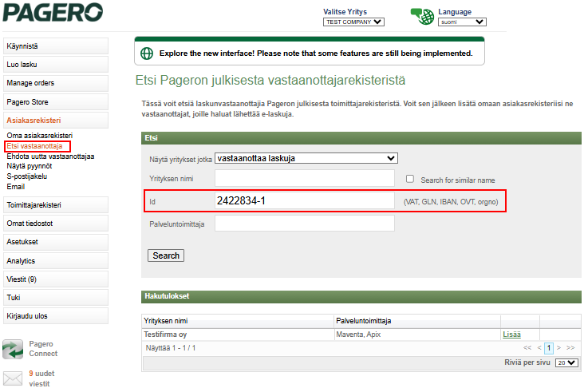The width and height of the screenshot is (588, 392).
Task: Click into the Yrityksen nimi field
Action: tap(305, 178)
